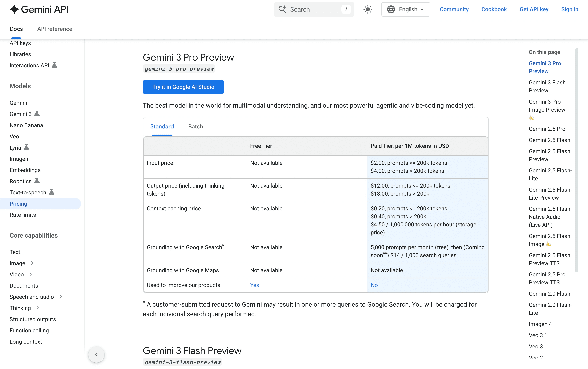The height and width of the screenshot is (369, 588).
Task: Expand the Speech and audio submenu
Action: click(61, 297)
